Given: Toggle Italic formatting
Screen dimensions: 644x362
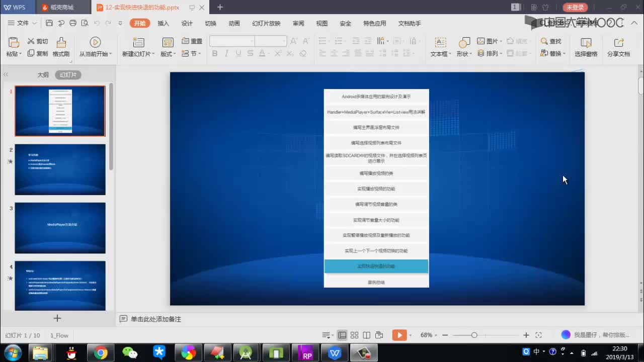Looking at the screenshot, I should pyautogui.click(x=226, y=53).
